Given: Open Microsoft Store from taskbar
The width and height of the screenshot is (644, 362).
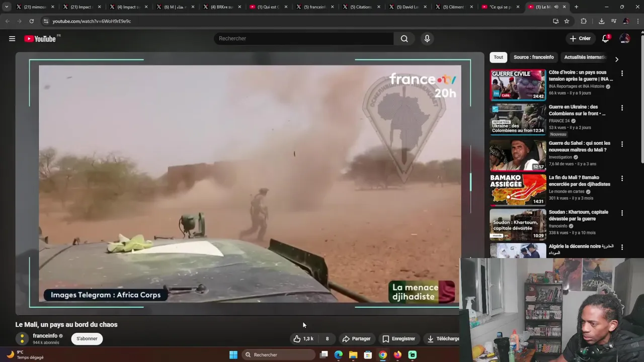Looking at the screenshot, I should 368,355.
